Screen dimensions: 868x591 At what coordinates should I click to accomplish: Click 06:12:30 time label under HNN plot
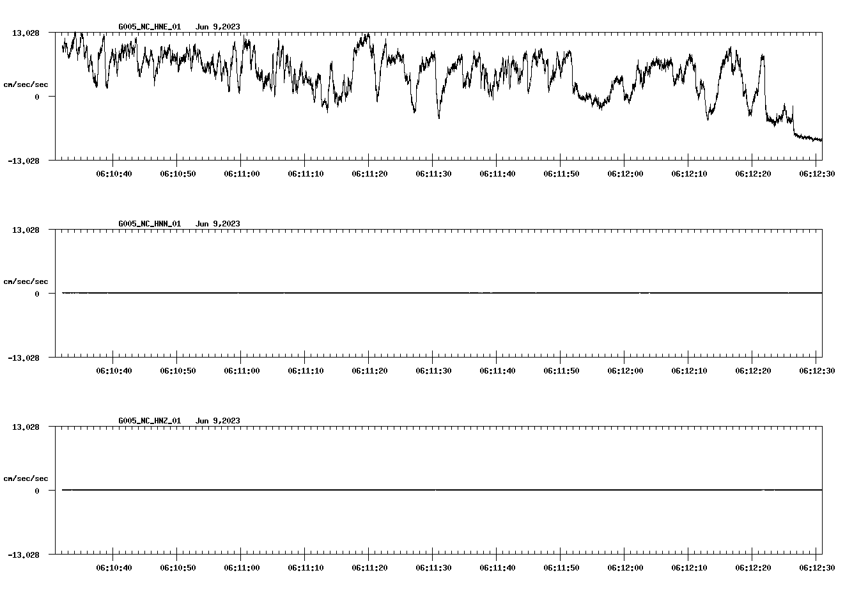[x=817, y=371]
